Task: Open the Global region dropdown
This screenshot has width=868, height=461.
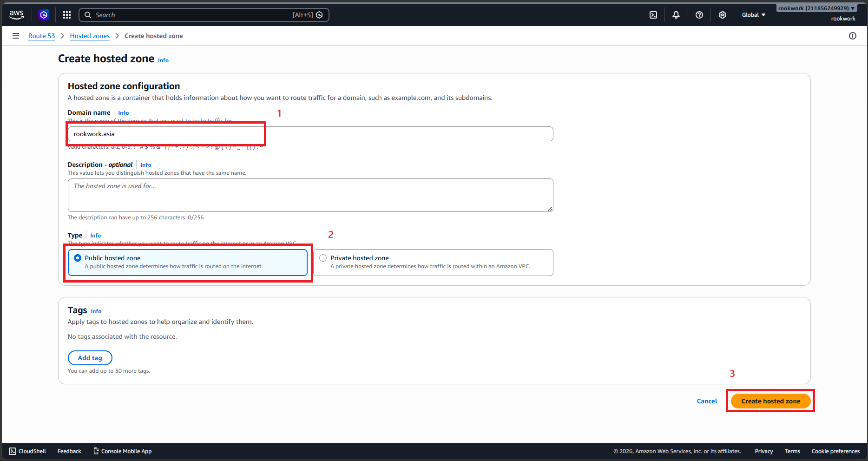Action: [x=754, y=15]
